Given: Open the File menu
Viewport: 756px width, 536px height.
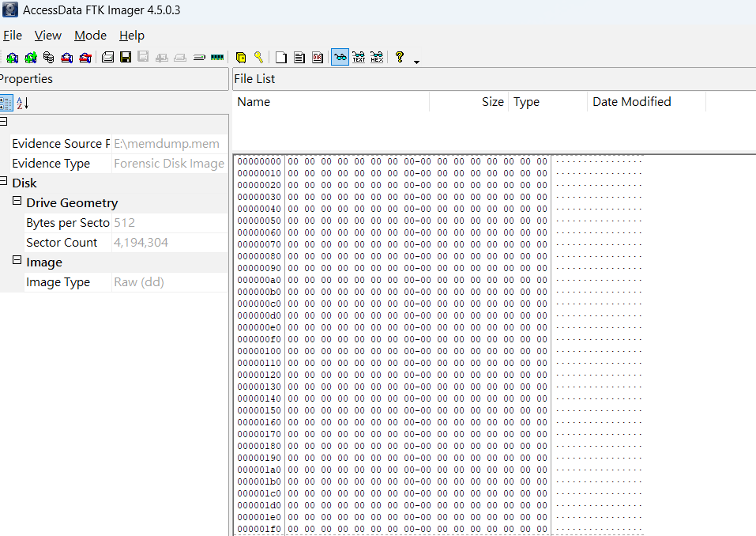Looking at the screenshot, I should pos(13,36).
